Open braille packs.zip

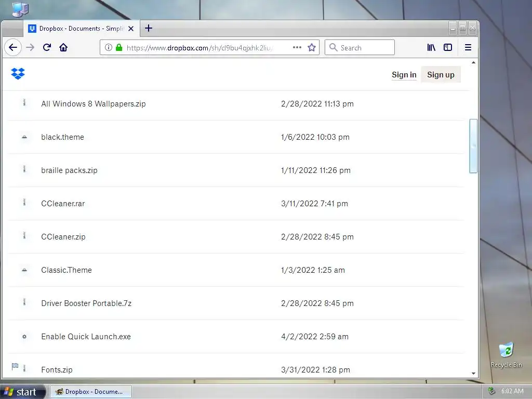point(69,170)
